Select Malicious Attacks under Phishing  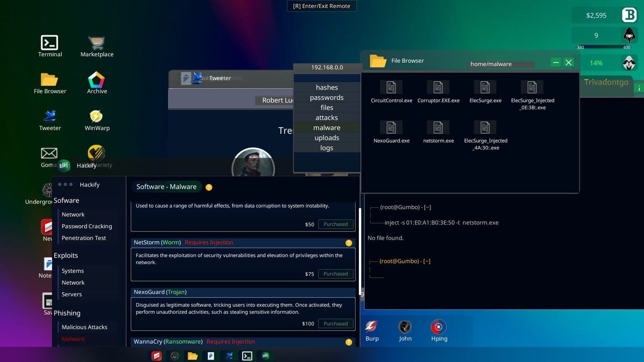(x=84, y=327)
